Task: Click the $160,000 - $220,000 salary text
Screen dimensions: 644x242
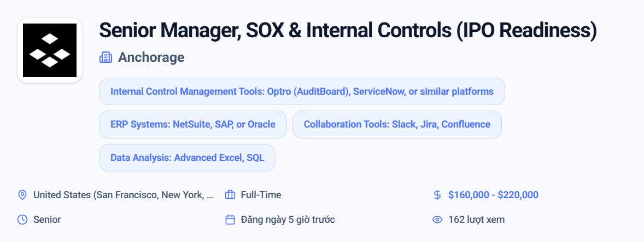Action: click(x=493, y=195)
